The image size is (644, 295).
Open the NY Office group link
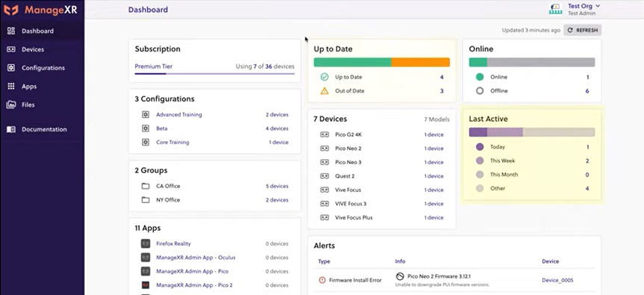[168, 200]
